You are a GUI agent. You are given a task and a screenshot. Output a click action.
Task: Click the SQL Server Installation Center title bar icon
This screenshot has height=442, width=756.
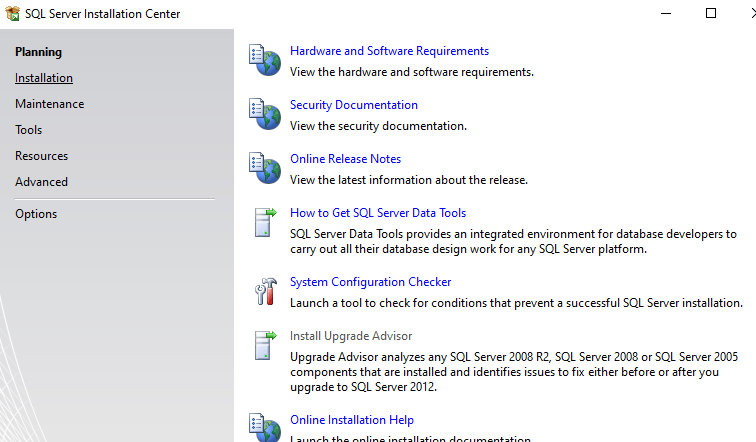click(12, 14)
